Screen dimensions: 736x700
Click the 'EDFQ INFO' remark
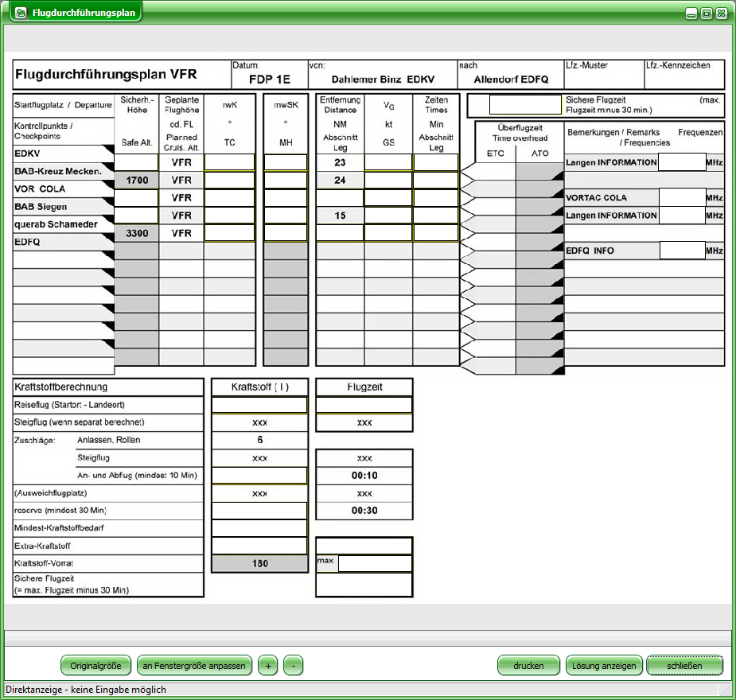click(x=590, y=251)
